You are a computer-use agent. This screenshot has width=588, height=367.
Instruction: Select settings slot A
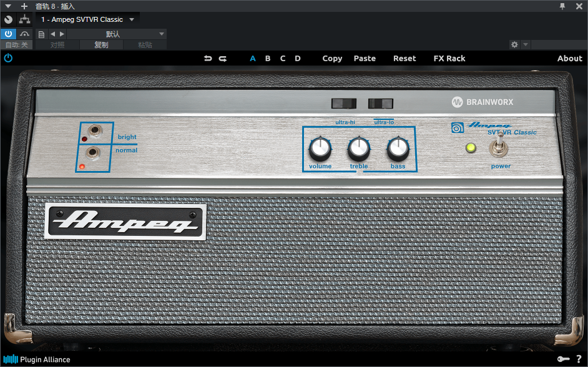(x=253, y=59)
